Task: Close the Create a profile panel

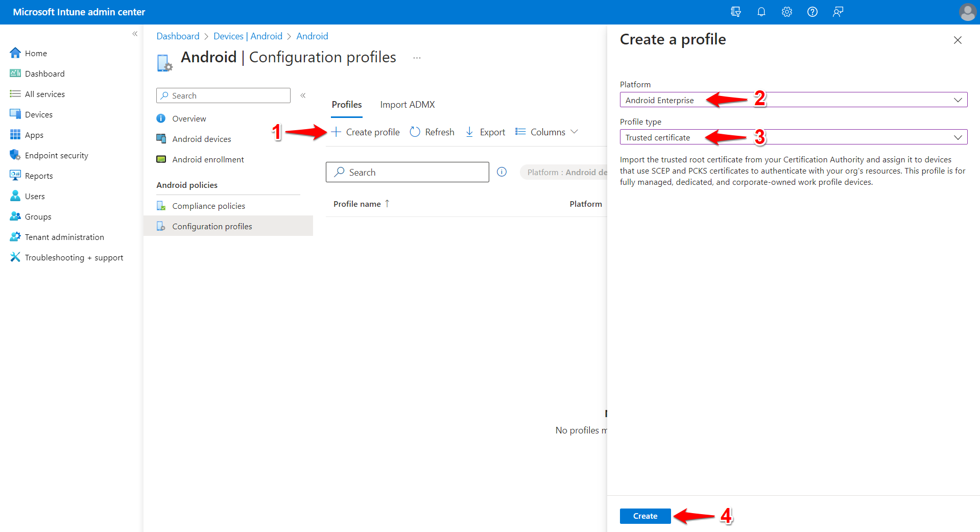Action: (958, 40)
